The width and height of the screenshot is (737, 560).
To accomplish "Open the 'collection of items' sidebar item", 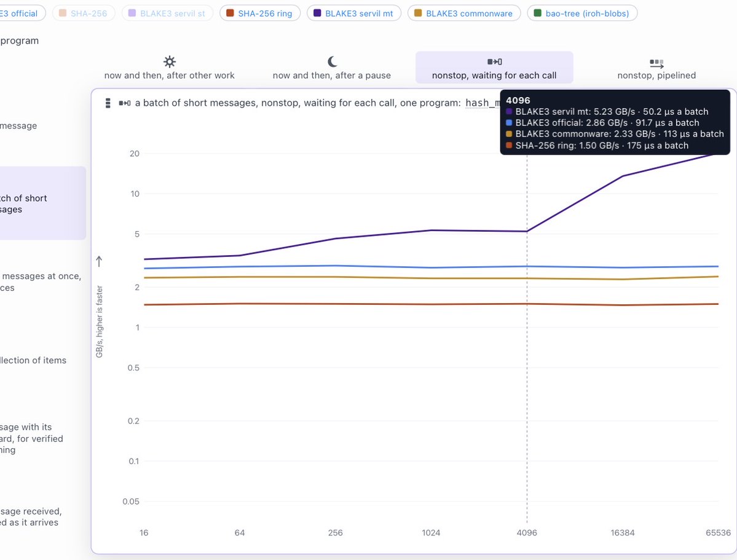I will pos(33,360).
